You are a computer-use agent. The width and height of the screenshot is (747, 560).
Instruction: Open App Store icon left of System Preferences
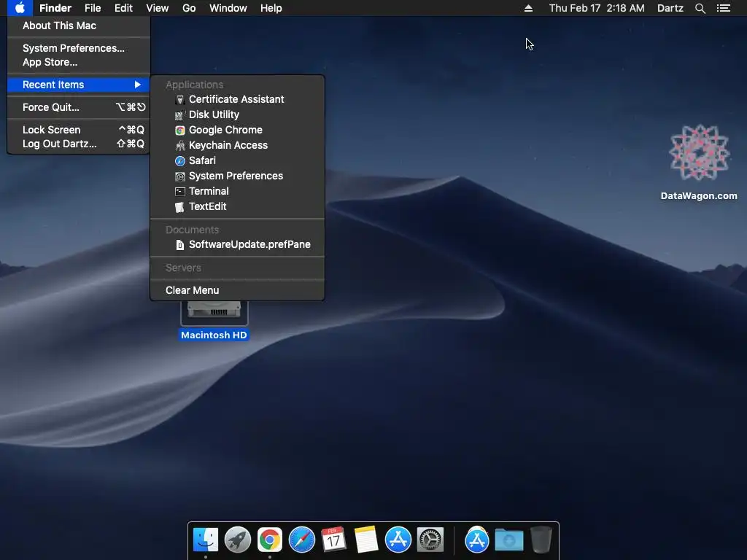(x=398, y=540)
